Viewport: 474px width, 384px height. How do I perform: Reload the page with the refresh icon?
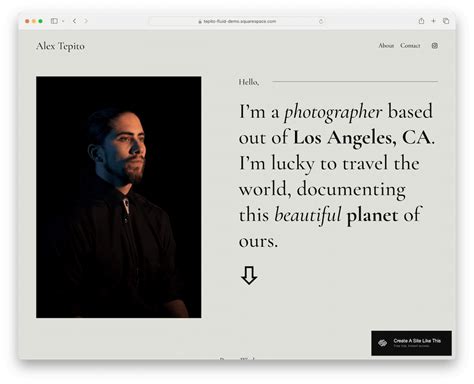(x=321, y=21)
